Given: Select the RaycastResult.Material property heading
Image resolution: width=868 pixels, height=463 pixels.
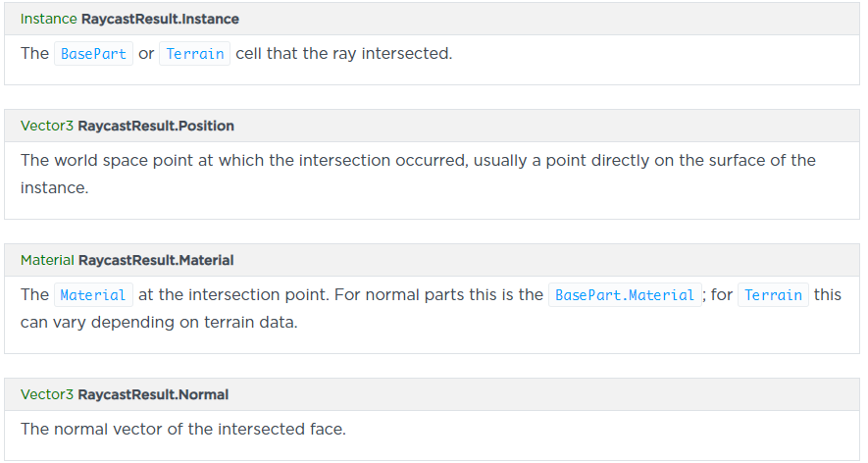Looking at the screenshot, I should (156, 260).
